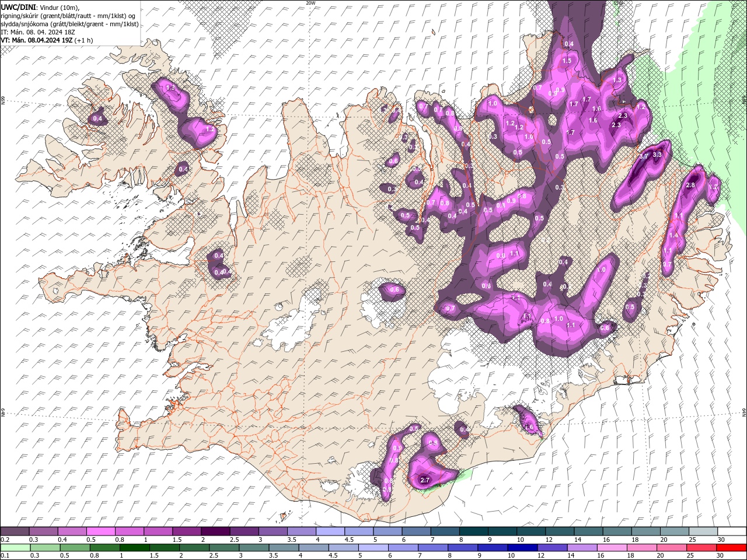Click the '2.7' value on the south coast

tap(425, 480)
